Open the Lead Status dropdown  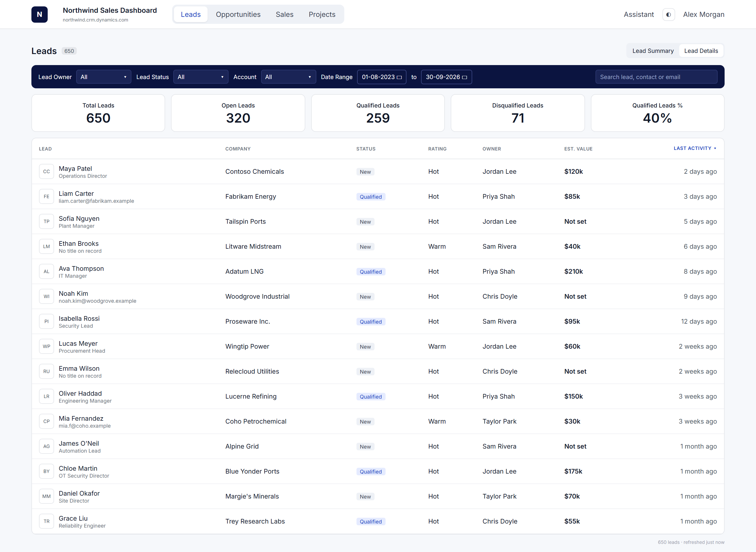point(201,77)
